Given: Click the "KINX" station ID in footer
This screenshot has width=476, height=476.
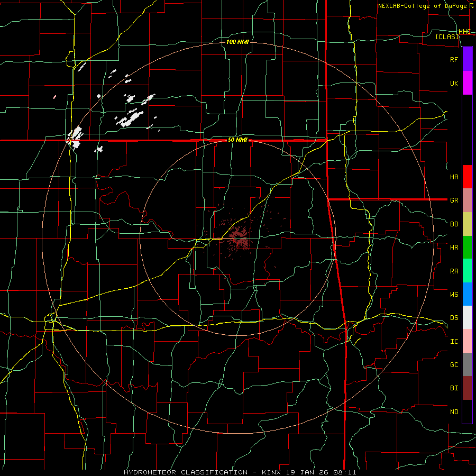Looking at the screenshot, I should [271, 472].
